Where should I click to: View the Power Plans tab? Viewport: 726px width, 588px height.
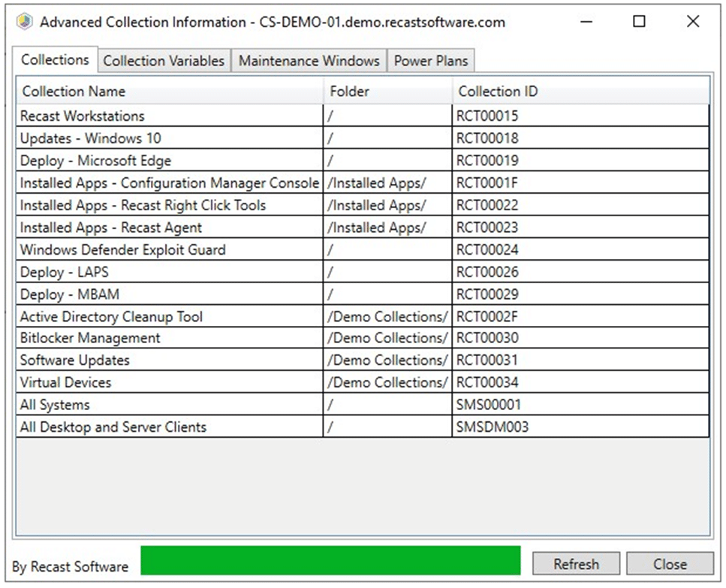pyautogui.click(x=430, y=61)
